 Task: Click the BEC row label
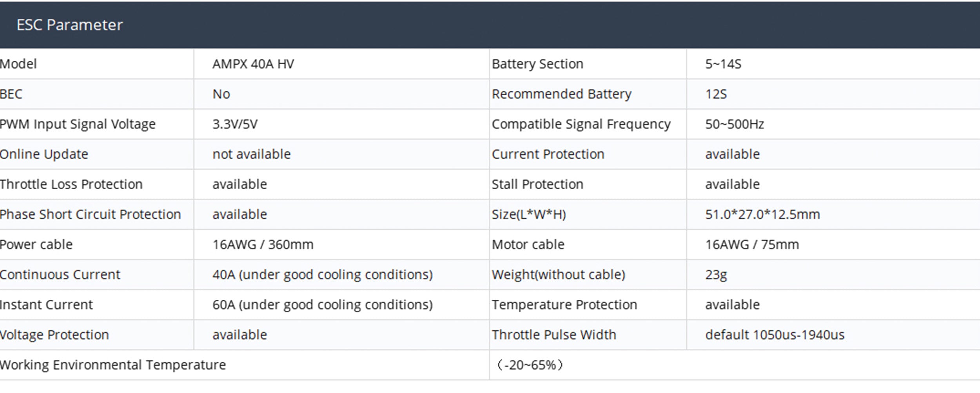point(11,94)
